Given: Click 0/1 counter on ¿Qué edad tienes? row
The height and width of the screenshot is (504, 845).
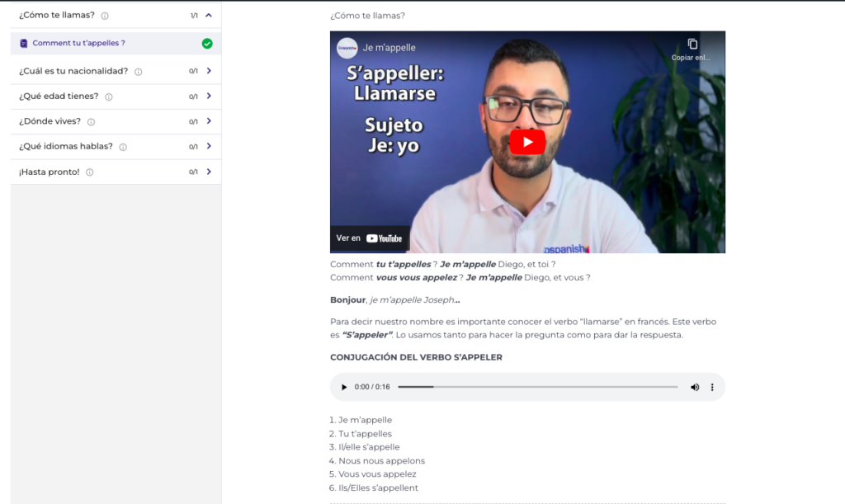Looking at the screenshot, I should click(193, 97).
